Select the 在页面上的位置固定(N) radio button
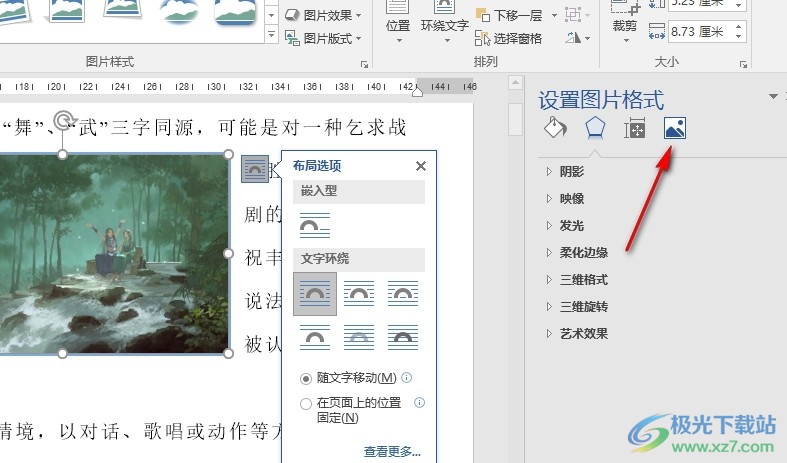This screenshot has width=787, height=463. [x=306, y=404]
